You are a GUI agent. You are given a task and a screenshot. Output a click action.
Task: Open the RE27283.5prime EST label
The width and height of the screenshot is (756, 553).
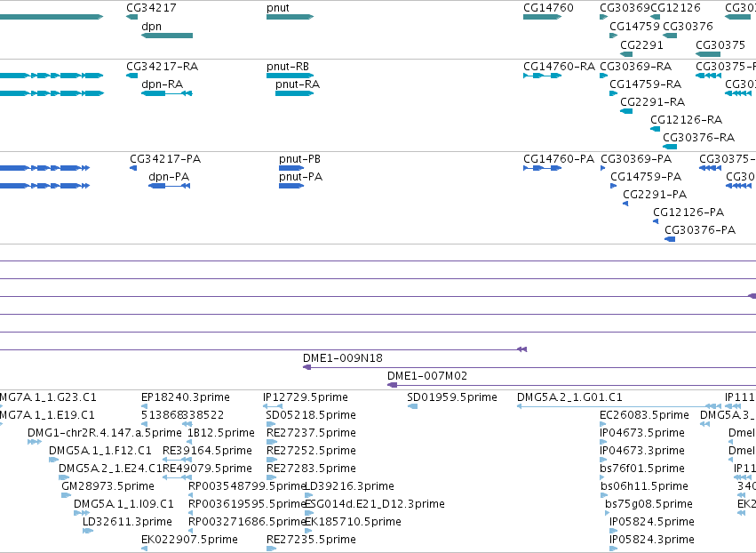tap(311, 469)
